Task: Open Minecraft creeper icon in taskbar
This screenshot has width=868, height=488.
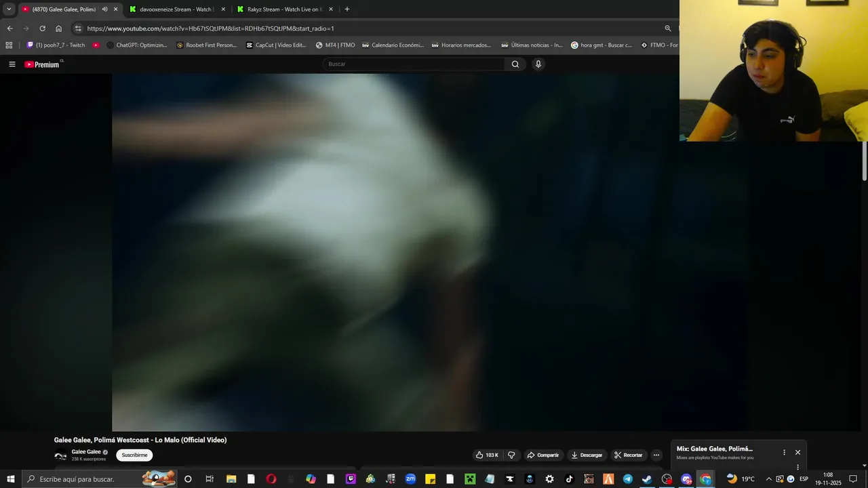Action: coord(470,479)
